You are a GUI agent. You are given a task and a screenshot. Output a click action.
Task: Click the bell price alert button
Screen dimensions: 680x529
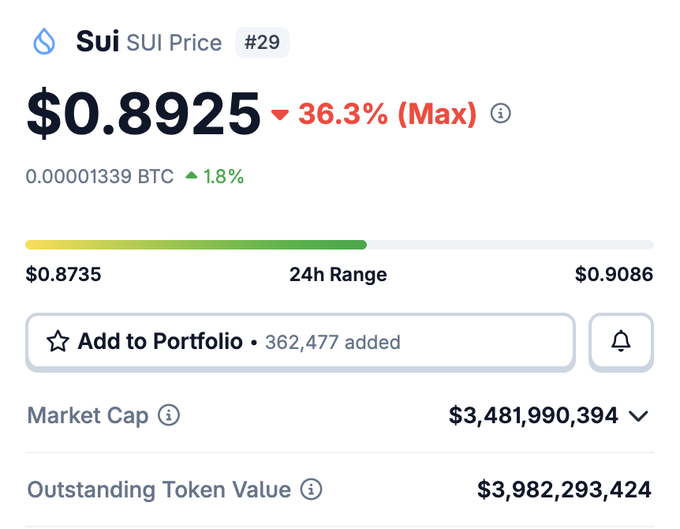[x=621, y=342]
